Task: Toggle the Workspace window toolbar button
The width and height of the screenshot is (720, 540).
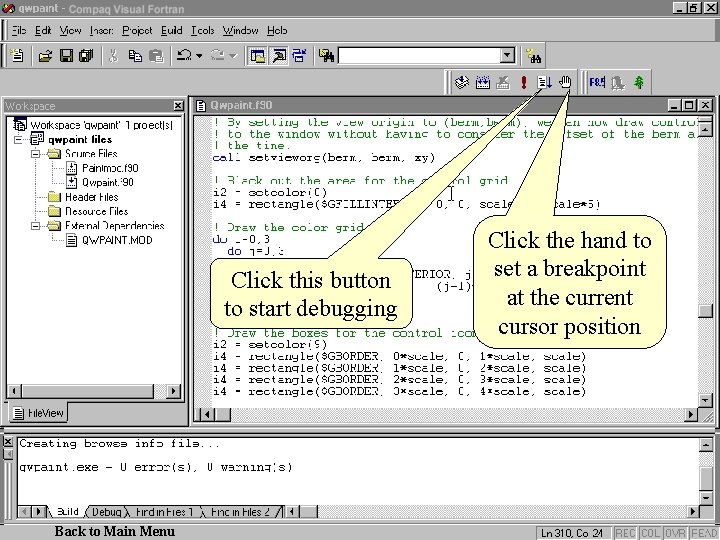Action: pyautogui.click(x=258, y=56)
